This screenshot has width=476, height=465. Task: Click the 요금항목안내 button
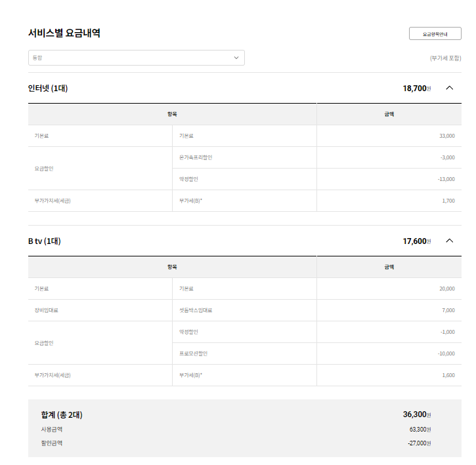[x=435, y=33]
